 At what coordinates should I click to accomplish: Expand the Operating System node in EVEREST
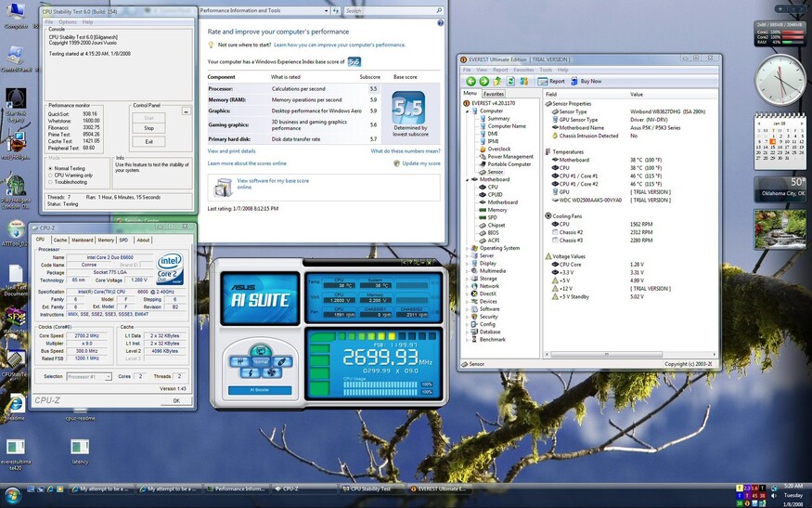click(x=467, y=248)
